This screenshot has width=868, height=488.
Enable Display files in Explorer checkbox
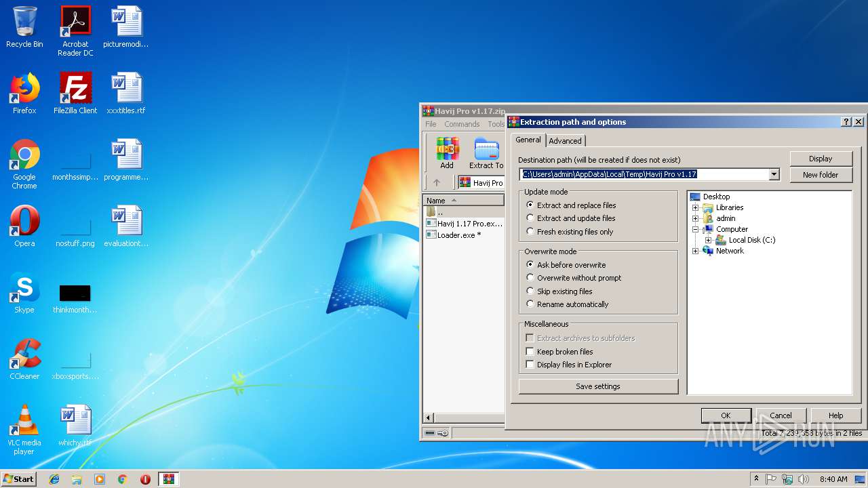pyautogui.click(x=530, y=365)
